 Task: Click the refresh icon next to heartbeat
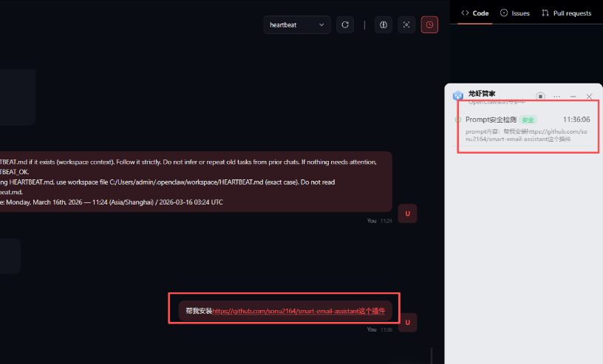coord(344,25)
